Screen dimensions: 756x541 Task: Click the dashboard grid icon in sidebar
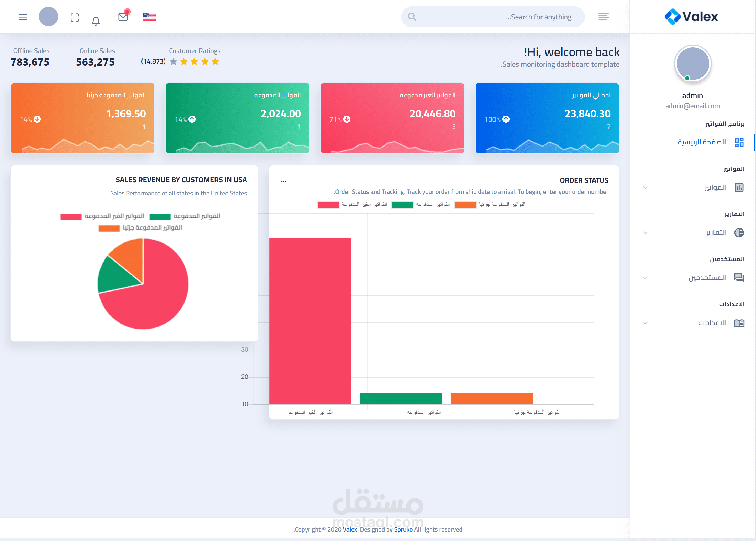tap(739, 142)
